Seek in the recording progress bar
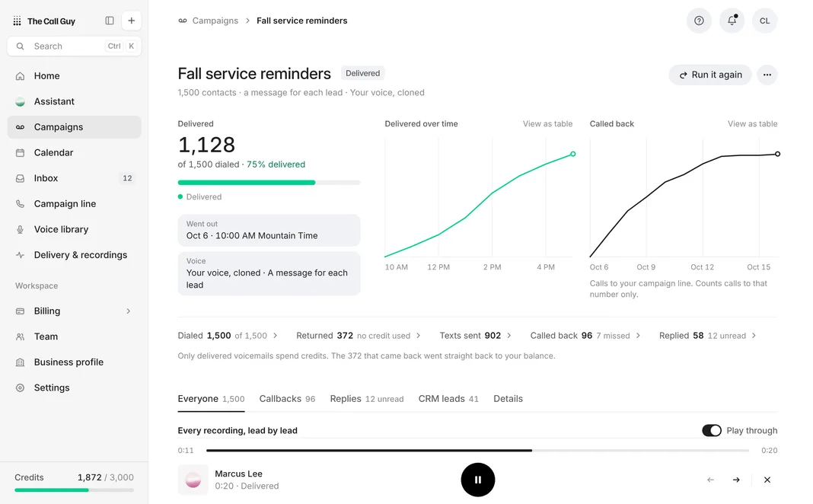Screen dimensions: 813x504 click(477, 451)
